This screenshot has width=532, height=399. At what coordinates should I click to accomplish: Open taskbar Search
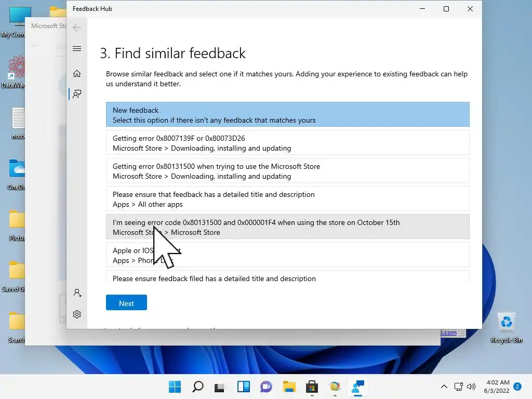coord(198,387)
